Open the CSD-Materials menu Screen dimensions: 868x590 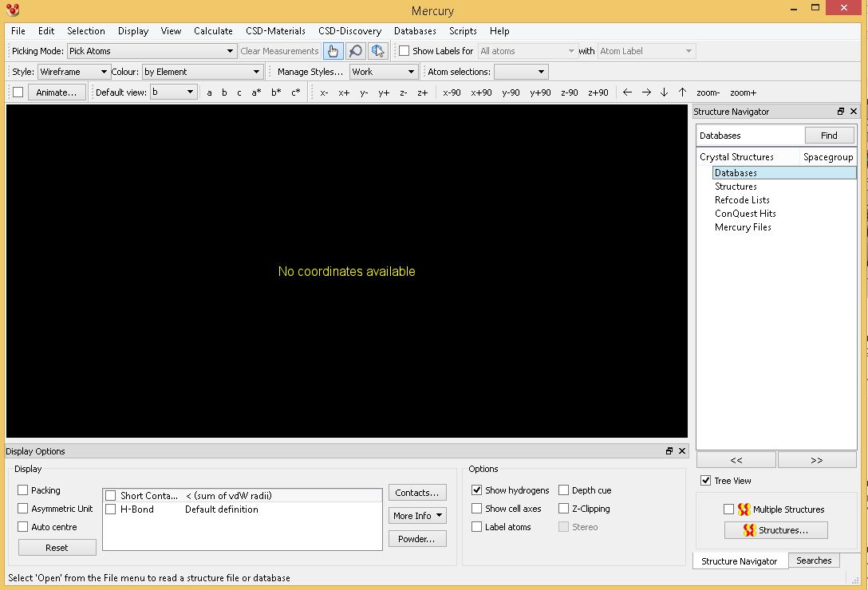click(x=276, y=31)
